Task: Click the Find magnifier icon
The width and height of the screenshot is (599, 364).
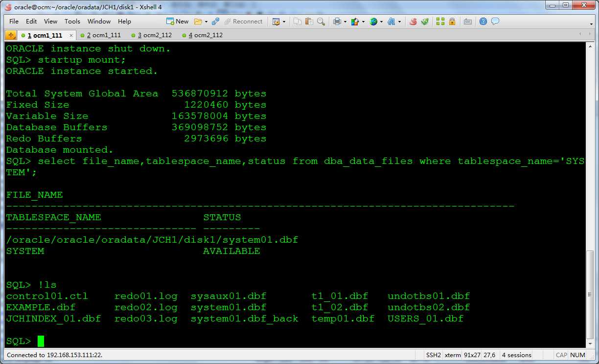Action: click(321, 22)
